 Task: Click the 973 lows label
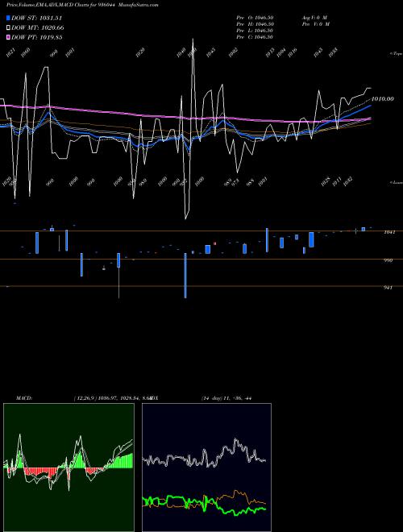click(x=235, y=182)
